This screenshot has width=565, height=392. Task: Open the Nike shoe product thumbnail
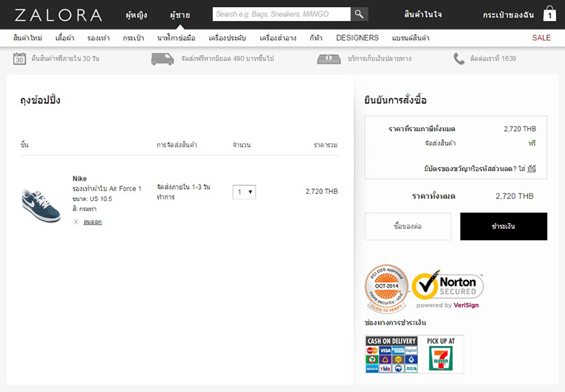[41, 205]
